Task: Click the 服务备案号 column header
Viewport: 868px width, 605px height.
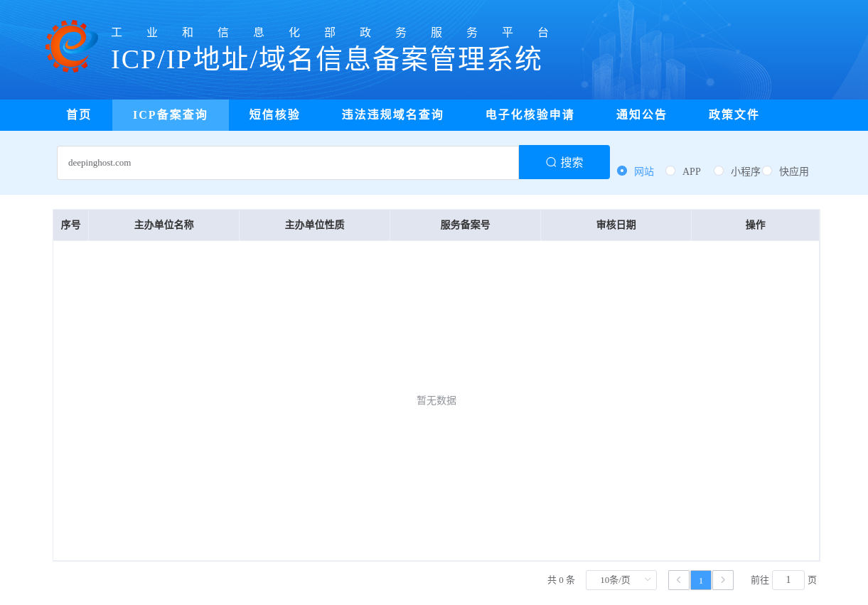Action: (x=466, y=225)
